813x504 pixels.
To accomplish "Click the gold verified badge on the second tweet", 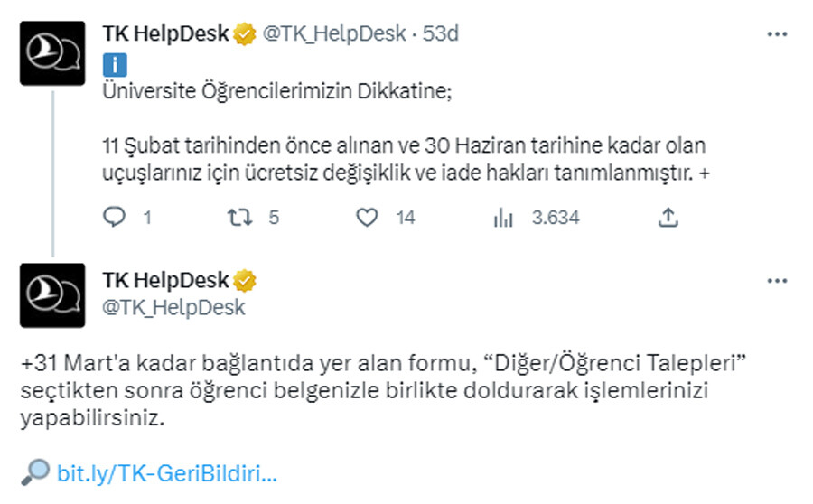I will pyautogui.click(x=245, y=282).
